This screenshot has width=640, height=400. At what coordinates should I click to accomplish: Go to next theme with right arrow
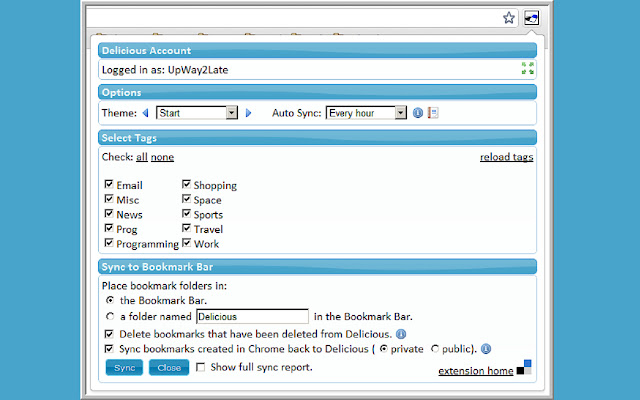(248, 113)
